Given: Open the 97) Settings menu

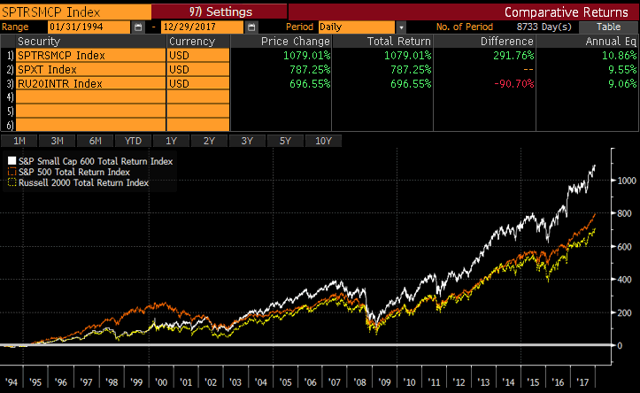Looking at the screenshot, I should [x=219, y=12].
